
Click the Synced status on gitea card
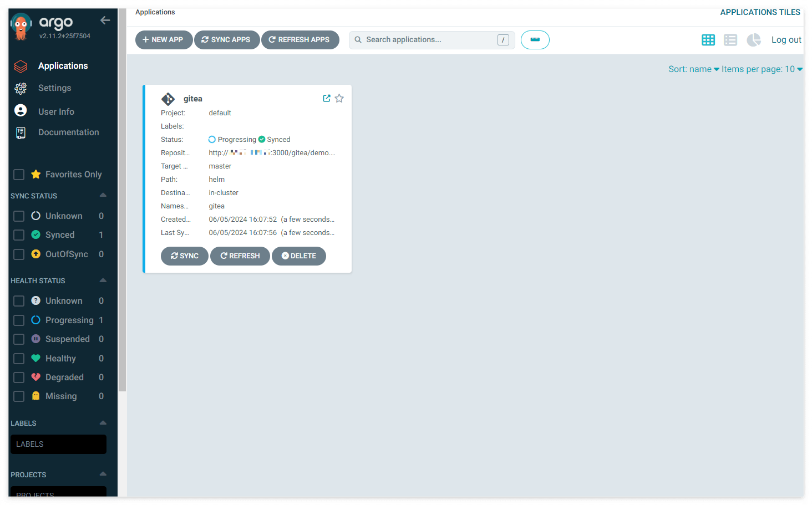(x=275, y=140)
